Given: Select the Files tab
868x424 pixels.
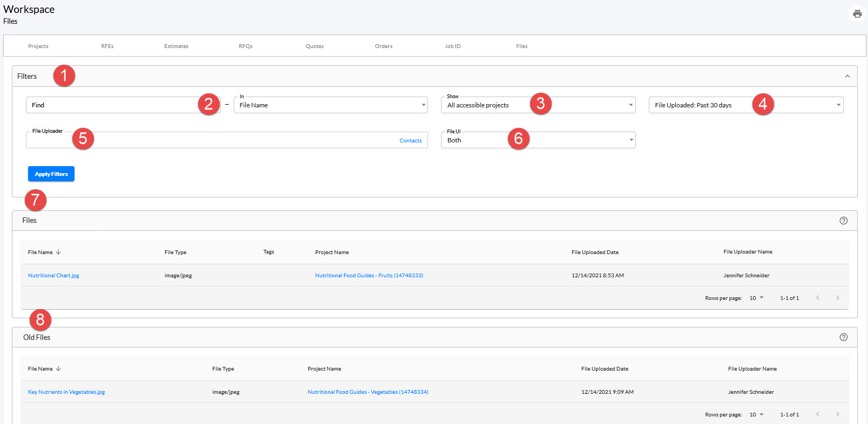Looking at the screenshot, I should tap(522, 46).
